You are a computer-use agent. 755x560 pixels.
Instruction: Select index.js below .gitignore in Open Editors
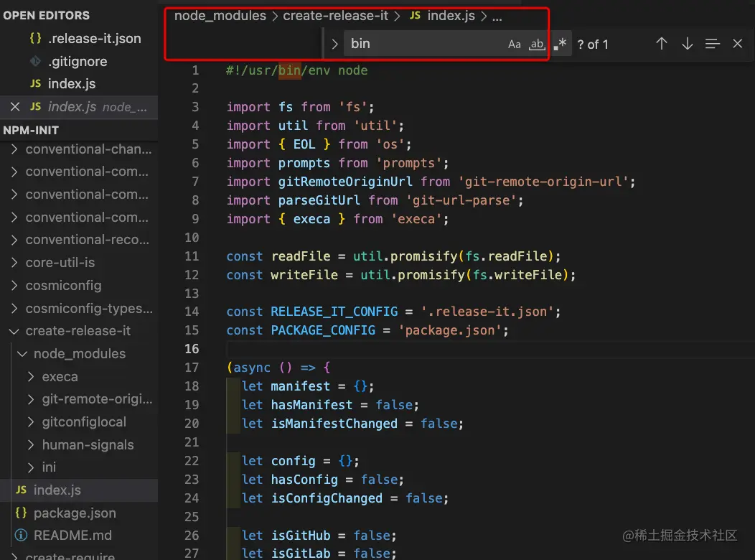click(x=72, y=84)
